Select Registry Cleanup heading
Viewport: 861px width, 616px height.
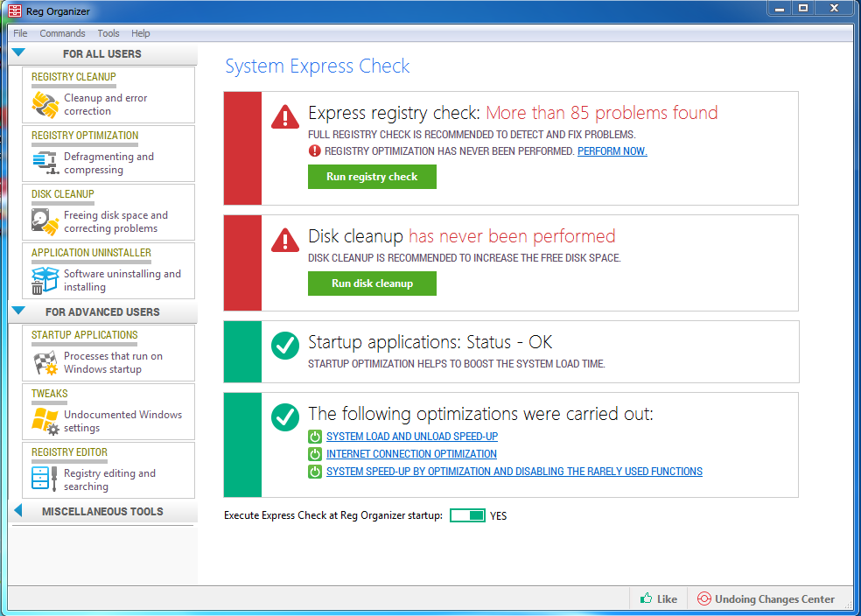73,77
